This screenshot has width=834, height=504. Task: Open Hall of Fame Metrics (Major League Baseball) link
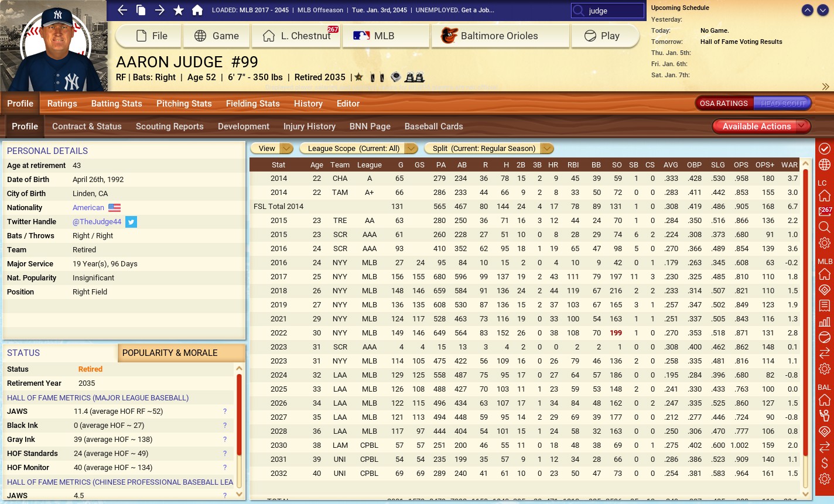click(98, 398)
